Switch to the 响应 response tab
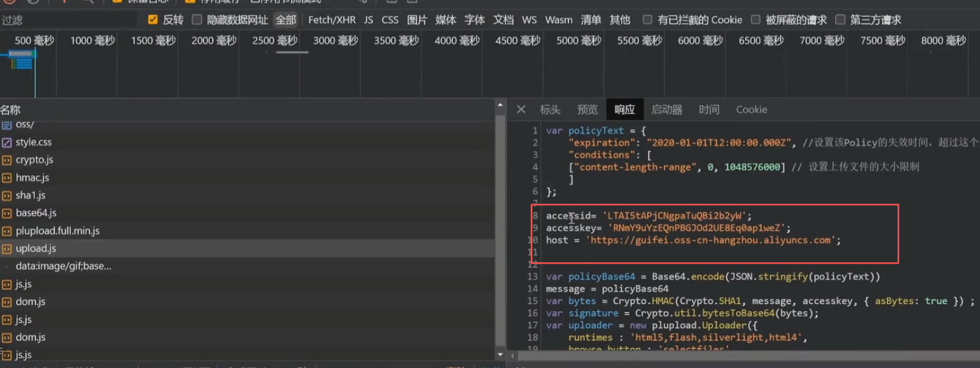Viewport: 980px width, 368px height. coord(624,110)
